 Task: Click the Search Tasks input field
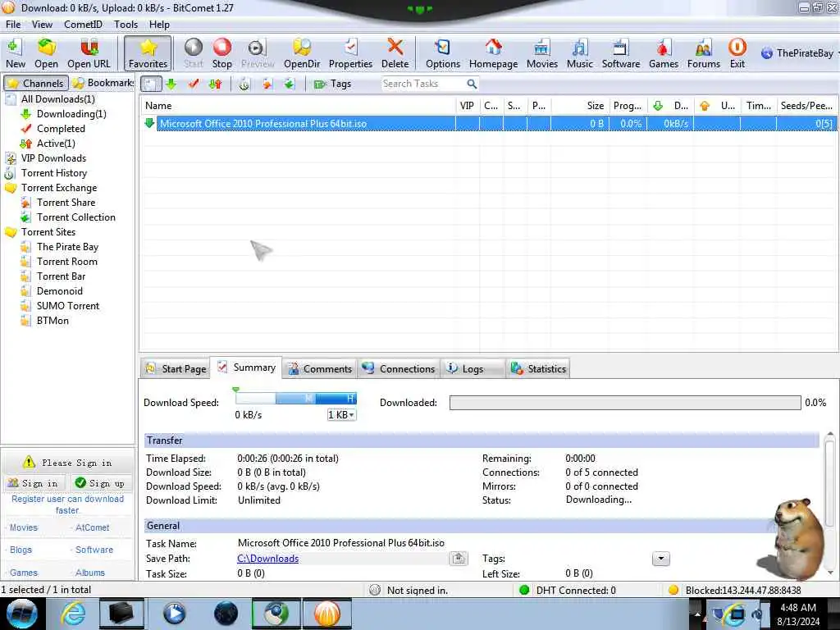(422, 84)
